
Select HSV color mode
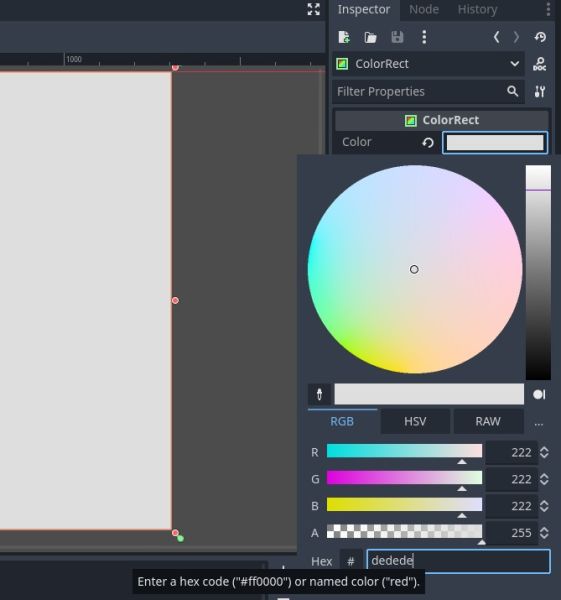tap(415, 421)
